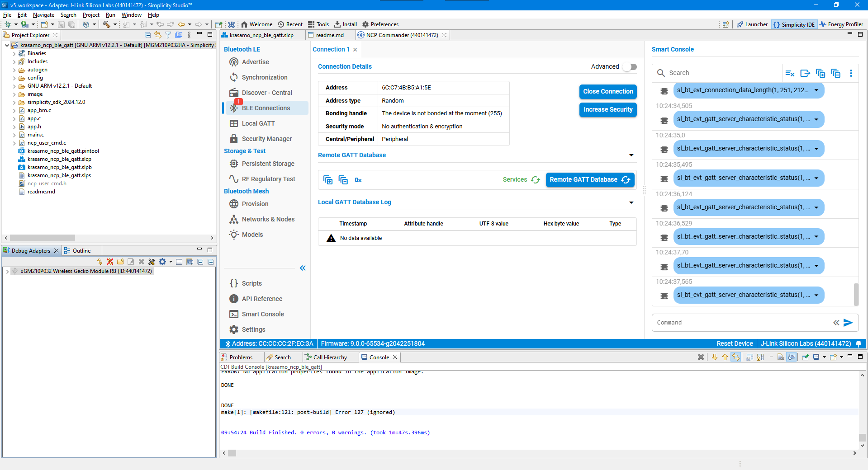Open Smart Console from sidebar

click(x=262, y=314)
